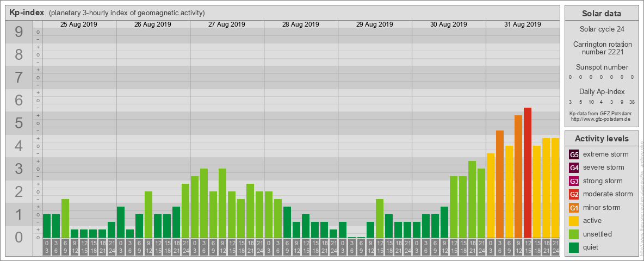Screen dimensions: 644x261
Task: Click the Carrington rotation number 2221 text
Action: [603, 48]
